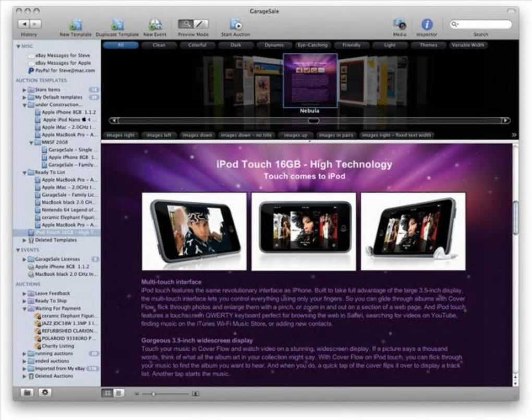
Task: Filter designs by Clean
Action: 159,45
